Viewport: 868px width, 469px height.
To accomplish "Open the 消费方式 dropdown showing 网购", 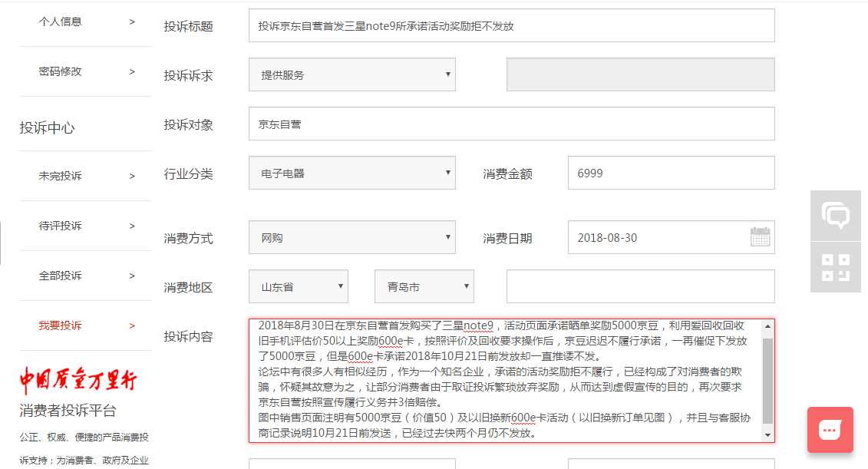I will click(352, 237).
